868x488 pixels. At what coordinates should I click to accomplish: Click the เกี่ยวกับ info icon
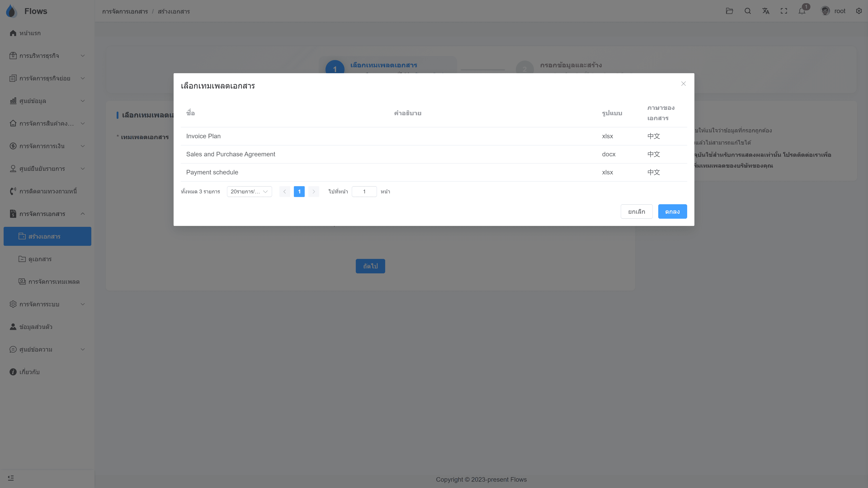(13, 372)
